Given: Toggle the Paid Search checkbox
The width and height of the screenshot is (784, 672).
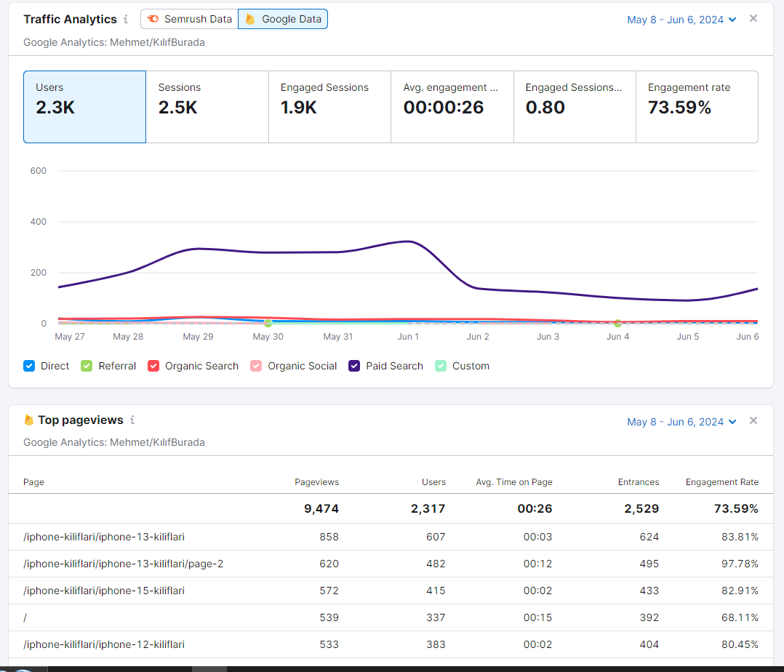Looking at the screenshot, I should [x=354, y=366].
